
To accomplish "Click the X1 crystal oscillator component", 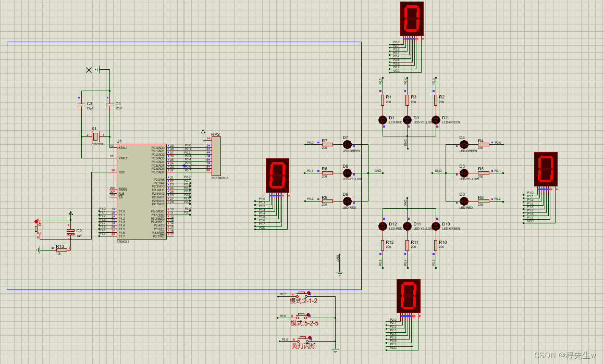I will tap(95, 136).
